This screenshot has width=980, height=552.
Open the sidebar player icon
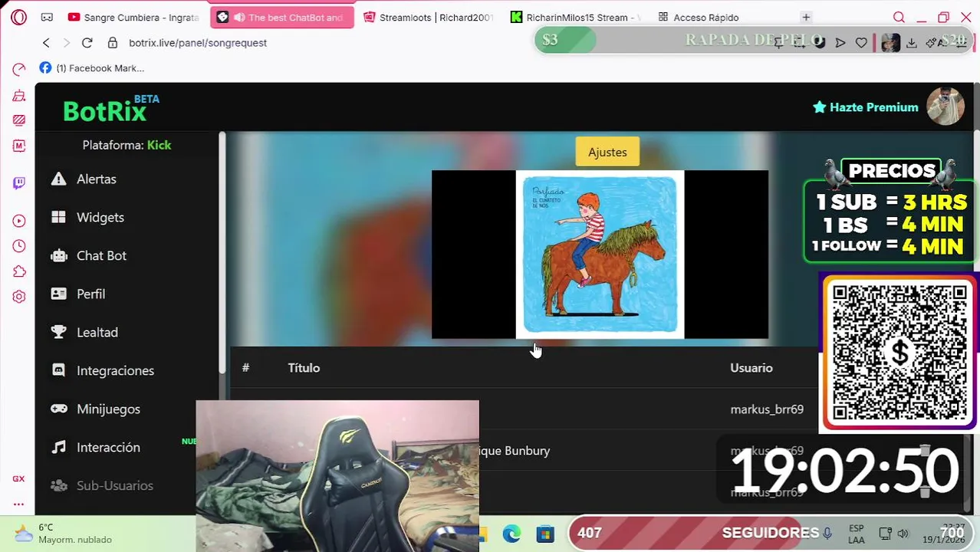[x=19, y=221]
